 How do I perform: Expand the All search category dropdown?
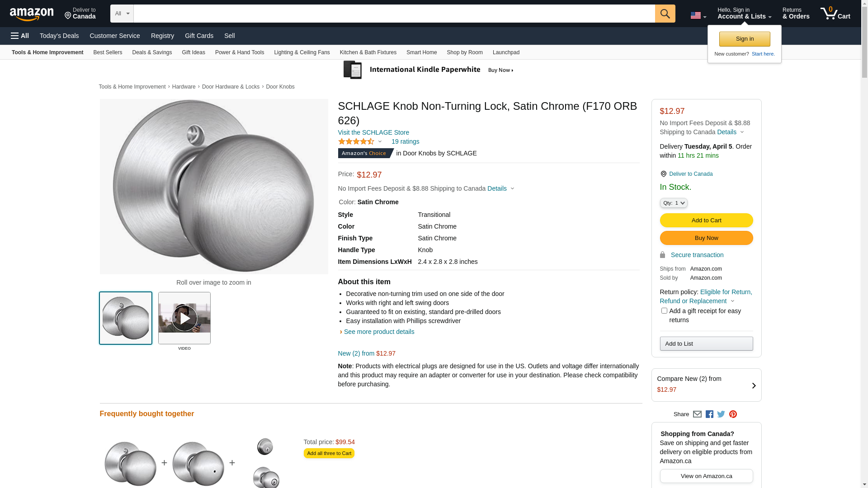[x=122, y=14]
